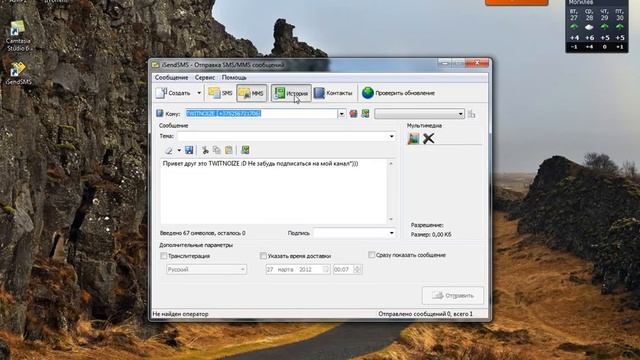Click the paste clipboard icon
This screenshot has height=360, width=640.
pos(229,150)
